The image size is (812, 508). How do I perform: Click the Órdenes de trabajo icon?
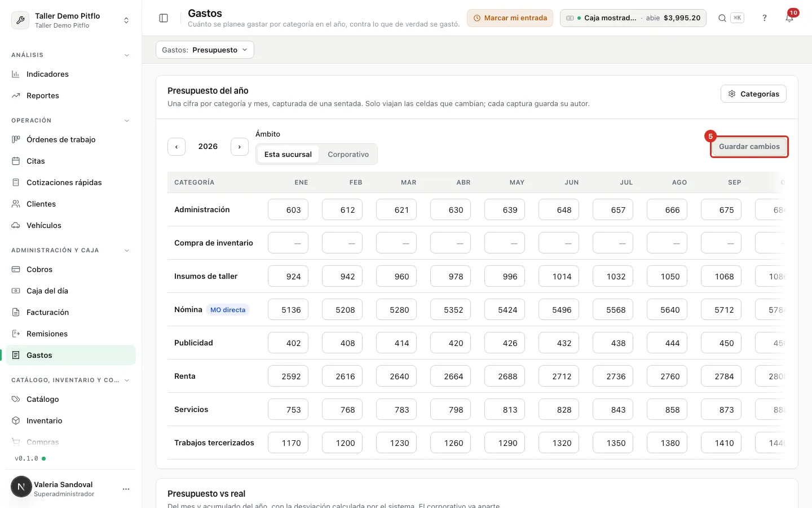16,139
